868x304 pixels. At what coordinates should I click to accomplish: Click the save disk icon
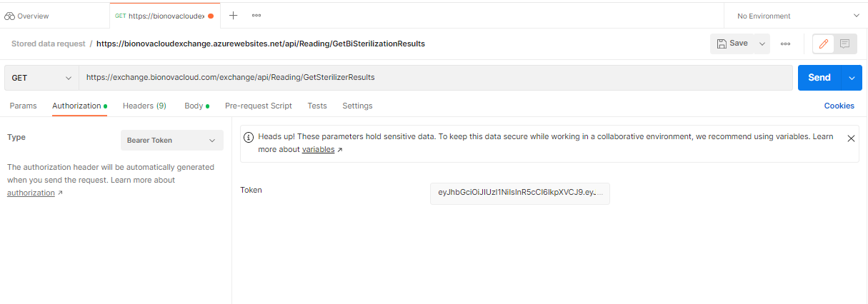pyautogui.click(x=722, y=44)
